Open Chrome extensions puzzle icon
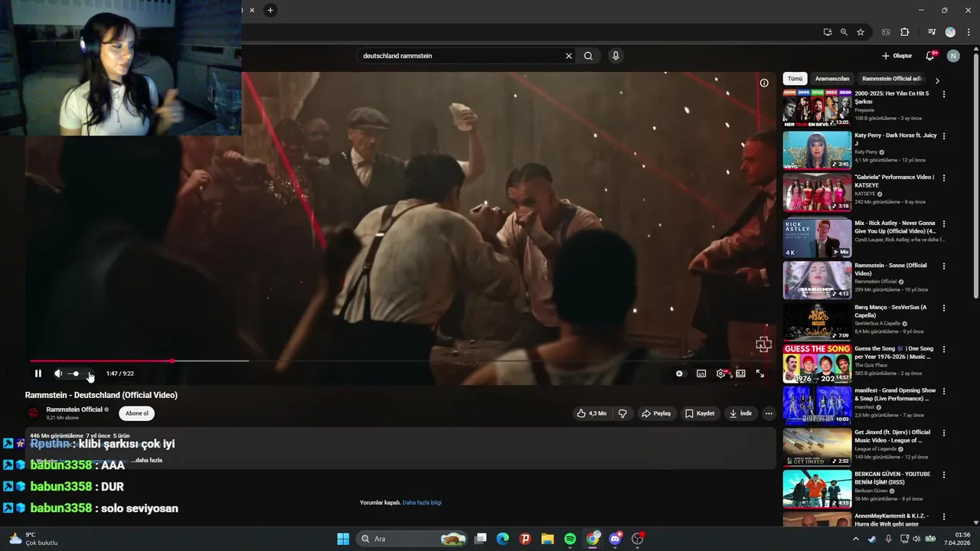 pos(904,32)
